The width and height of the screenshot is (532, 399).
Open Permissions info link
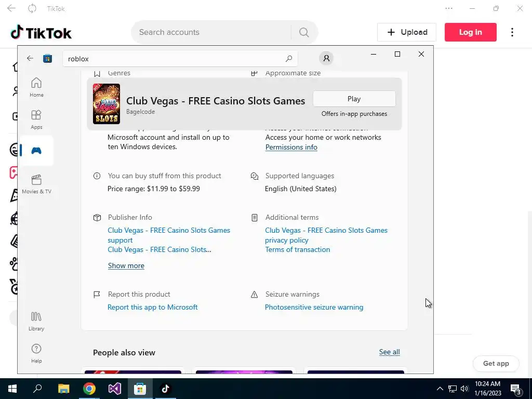[291, 147]
